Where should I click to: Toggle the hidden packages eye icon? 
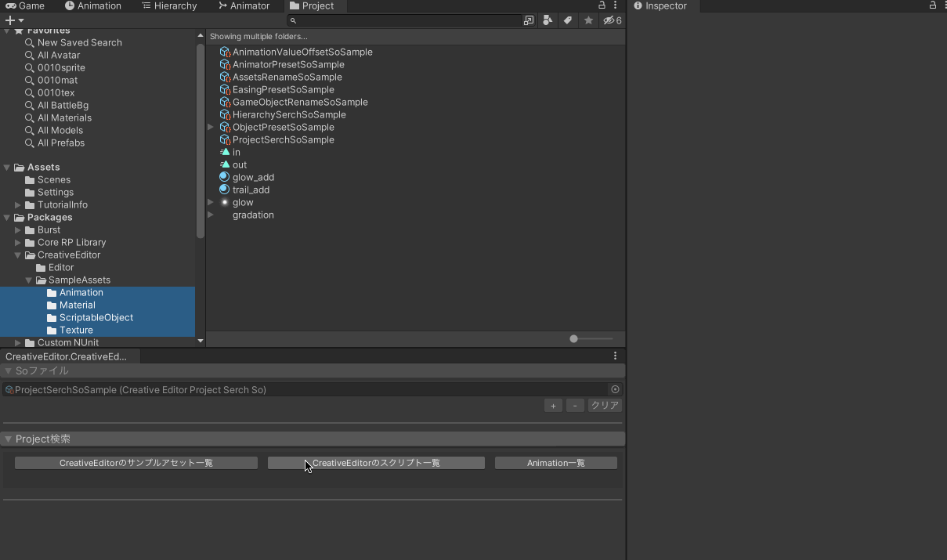coord(608,20)
